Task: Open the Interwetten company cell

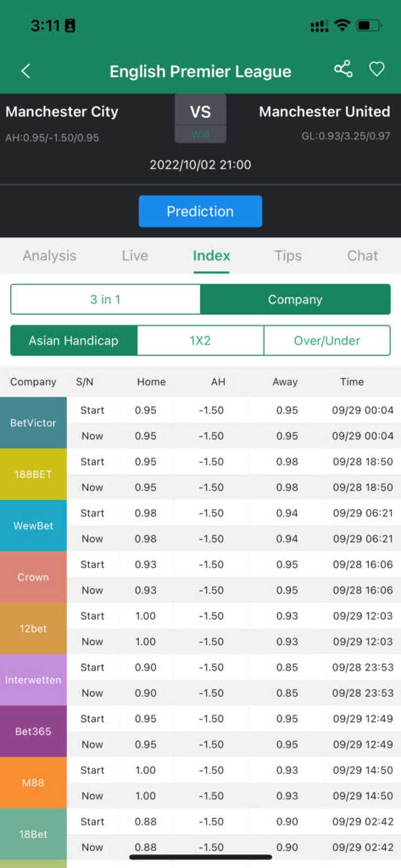Action: coord(33,680)
